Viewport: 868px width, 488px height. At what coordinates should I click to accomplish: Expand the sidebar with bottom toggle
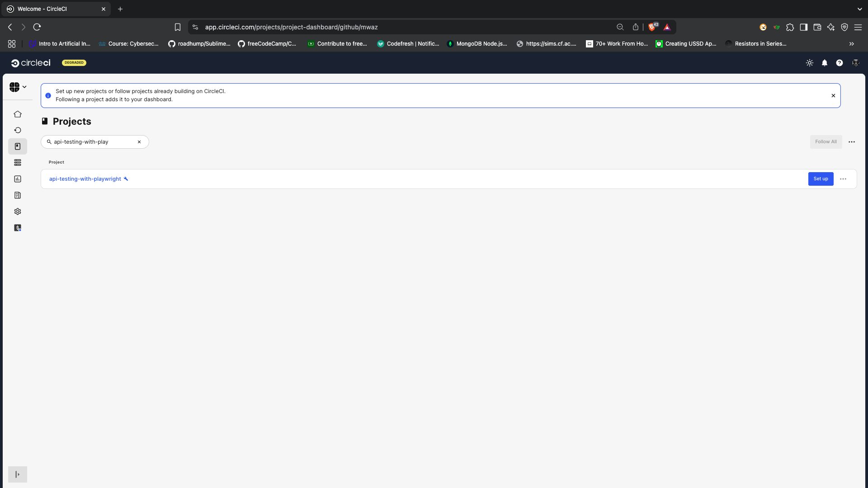click(18, 474)
